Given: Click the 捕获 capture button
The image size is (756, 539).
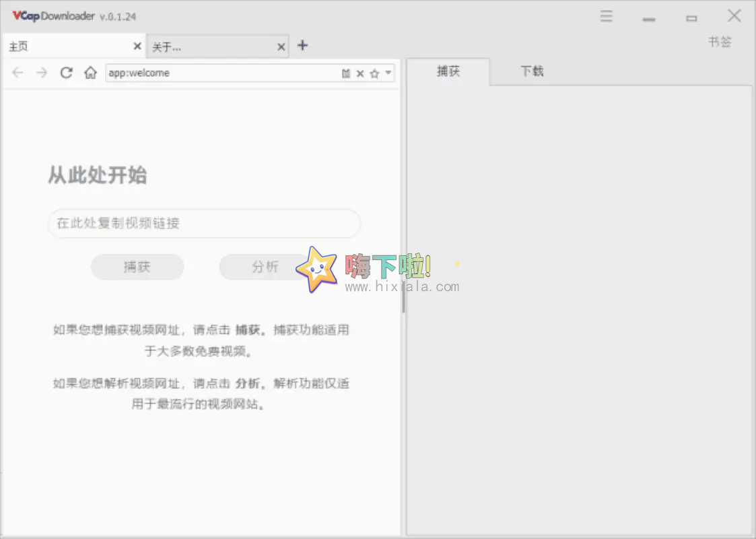Looking at the screenshot, I should tap(137, 267).
